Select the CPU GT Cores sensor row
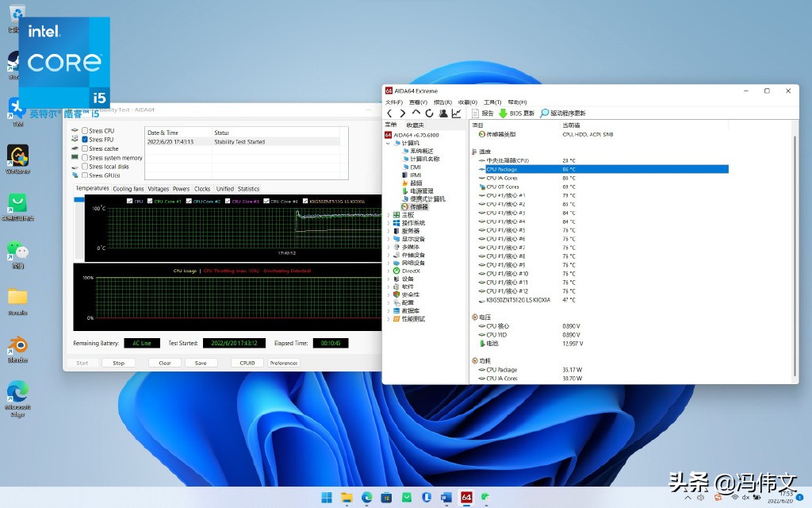Screen dimensions: 812x508 pos(502,187)
